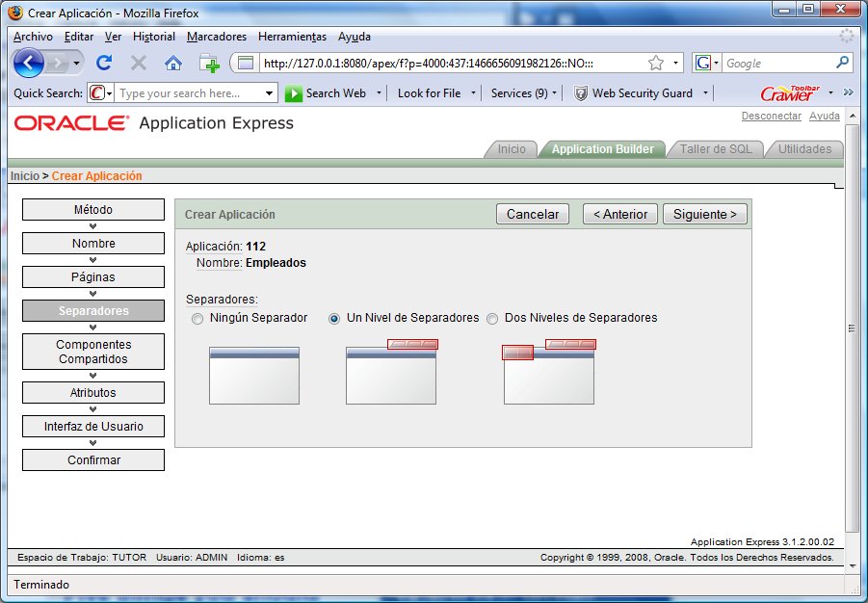Viewport: 868px width, 603px height.
Task: Open back/forward history dropdown arrow
Action: click(76, 64)
